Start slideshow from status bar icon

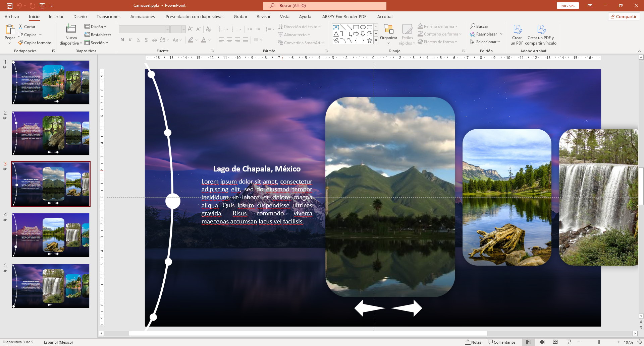coord(569,342)
